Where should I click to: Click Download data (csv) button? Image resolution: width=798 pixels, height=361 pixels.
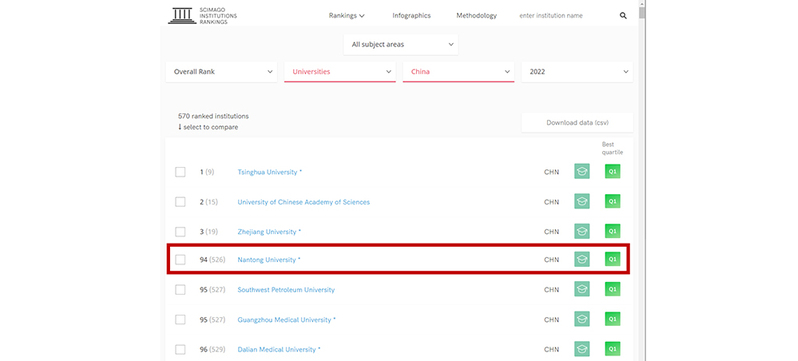(x=577, y=123)
